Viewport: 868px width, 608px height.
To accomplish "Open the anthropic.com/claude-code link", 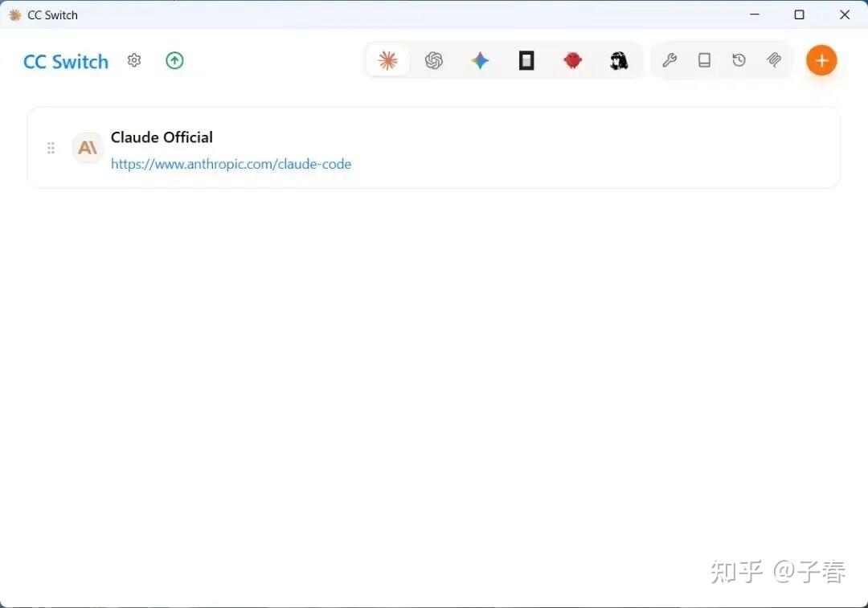I will 231,164.
